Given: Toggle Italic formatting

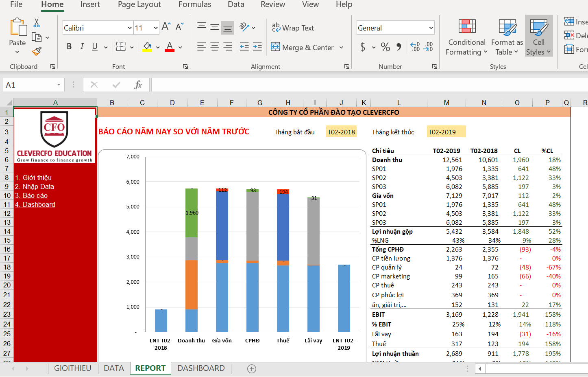Looking at the screenshot, I should (82, 47).
